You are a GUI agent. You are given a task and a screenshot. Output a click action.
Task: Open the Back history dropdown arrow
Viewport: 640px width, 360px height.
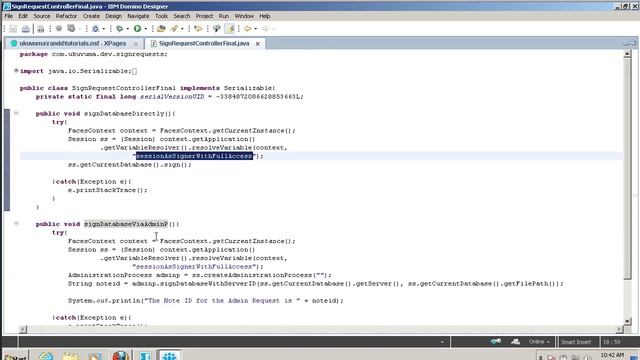click(x=256, y=29)
